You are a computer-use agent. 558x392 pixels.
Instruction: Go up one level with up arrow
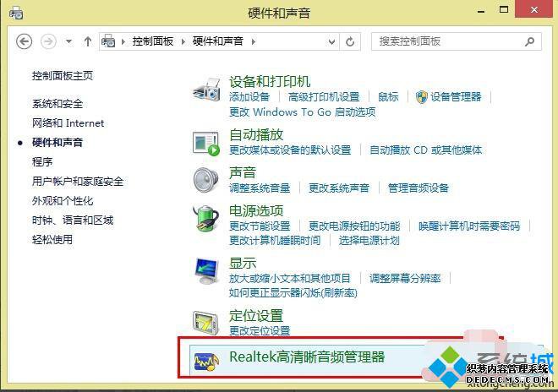click(88, 41)
